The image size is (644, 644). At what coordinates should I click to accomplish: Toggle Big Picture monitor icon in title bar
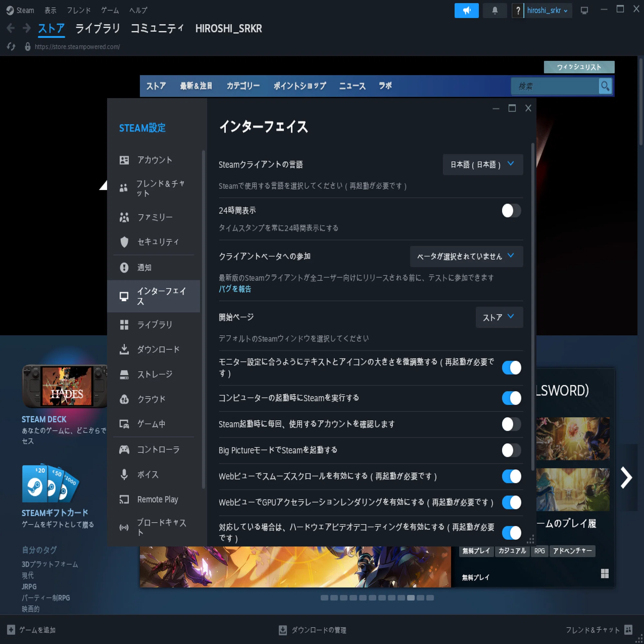click(x=584, y=11)
